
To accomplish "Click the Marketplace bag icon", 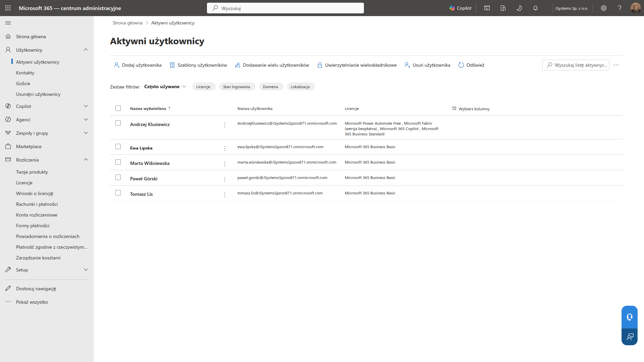I will (8, 146).
